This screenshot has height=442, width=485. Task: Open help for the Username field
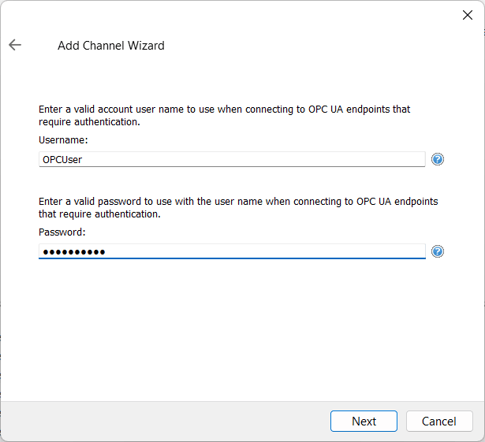click(x=437, y=159)
